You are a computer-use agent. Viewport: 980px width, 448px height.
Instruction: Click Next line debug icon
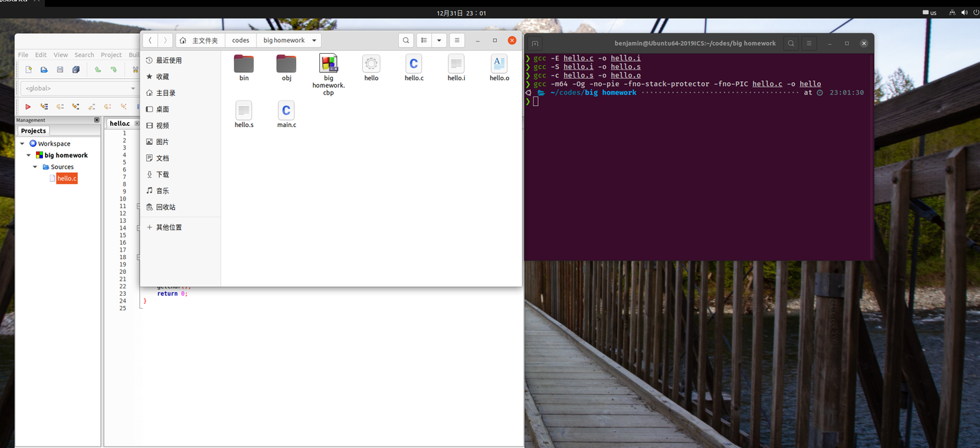pyautogui.click(x=60, y=107)
